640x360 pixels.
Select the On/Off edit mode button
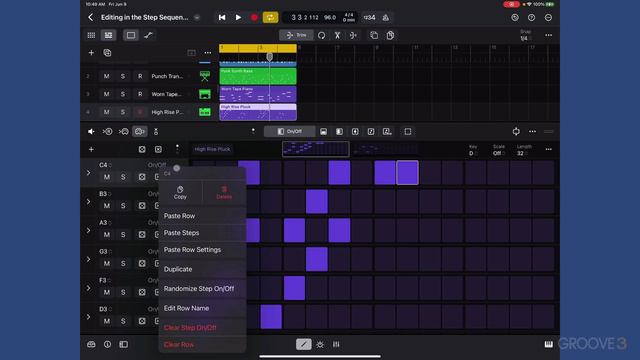point(290,131)
